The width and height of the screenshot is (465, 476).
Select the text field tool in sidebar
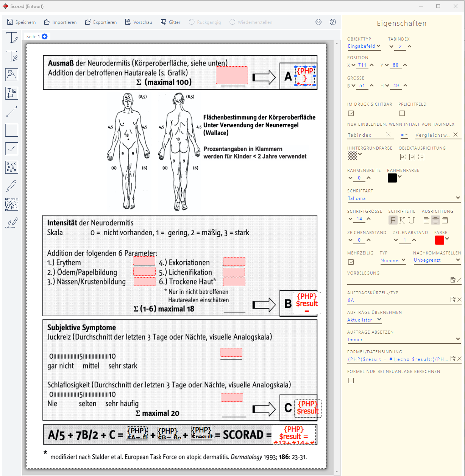(12, 38)
